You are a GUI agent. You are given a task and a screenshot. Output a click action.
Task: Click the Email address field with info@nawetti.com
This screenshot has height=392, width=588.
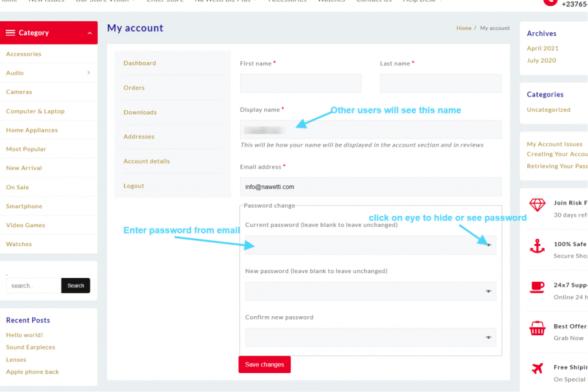(x=371, y=187)
